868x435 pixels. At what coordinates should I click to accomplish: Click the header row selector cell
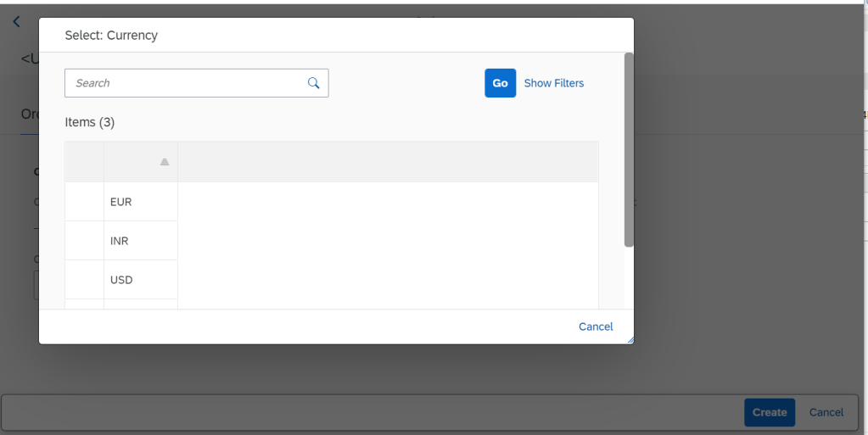coord(84,162)
